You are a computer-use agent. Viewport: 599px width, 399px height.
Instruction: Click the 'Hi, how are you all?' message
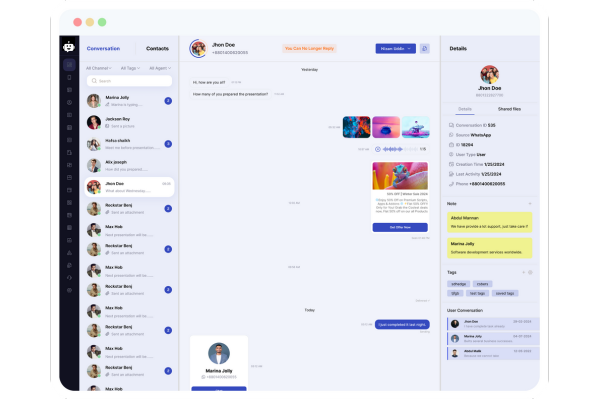[209, 82]
